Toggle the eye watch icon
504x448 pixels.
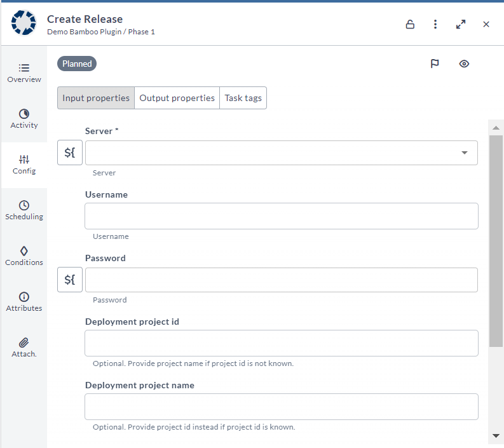coord(464,64)
